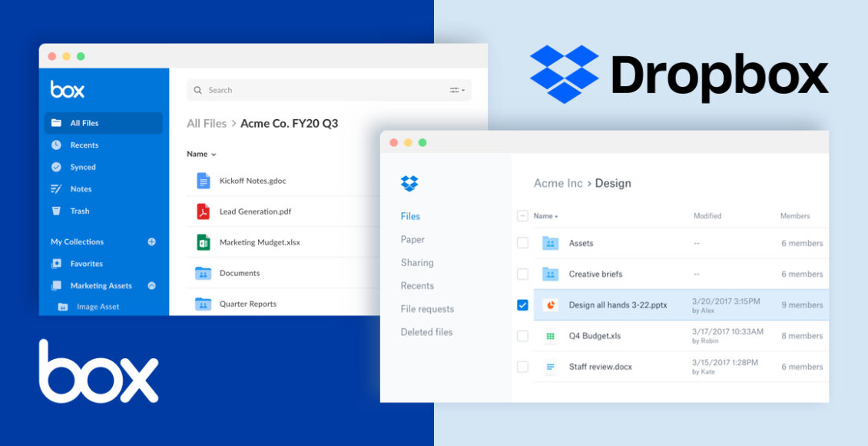Click the Dropbox logo in Dropbox sidebar
868x446 pixels.
409,183
